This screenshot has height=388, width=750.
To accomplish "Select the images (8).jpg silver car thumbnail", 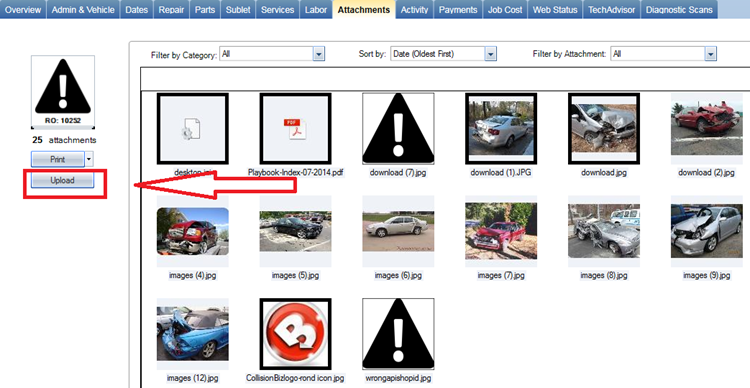I will point(604,231).
